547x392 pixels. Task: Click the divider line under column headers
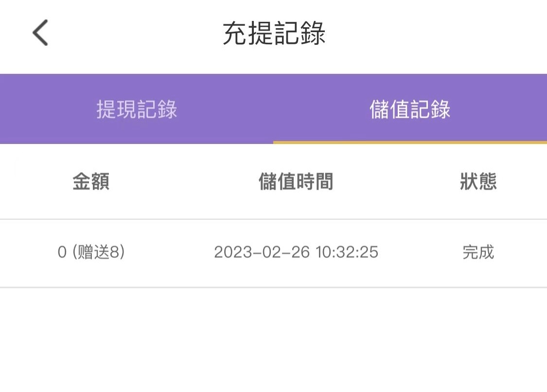pyautogui.click(x=273, y=219)
